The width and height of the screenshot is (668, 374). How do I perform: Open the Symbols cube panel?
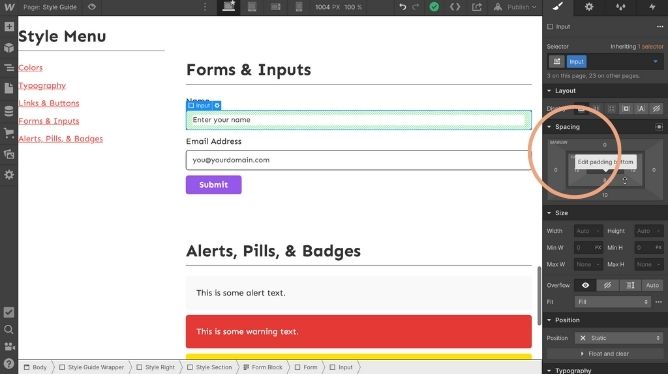(9, 47)
